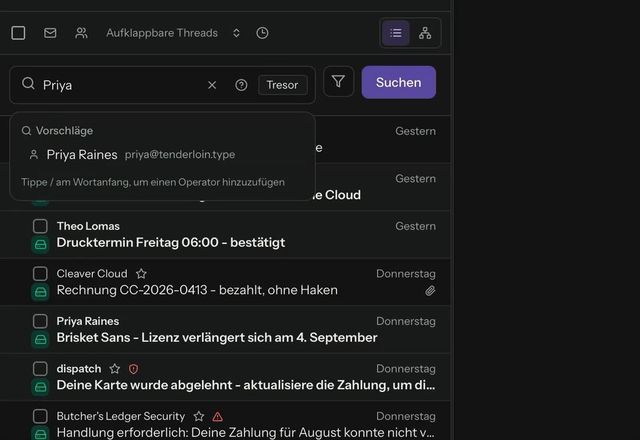The width and height of the screenshot is (640, 440).
Task: Click the people contacts icon in toolbar
Action: 81,33
